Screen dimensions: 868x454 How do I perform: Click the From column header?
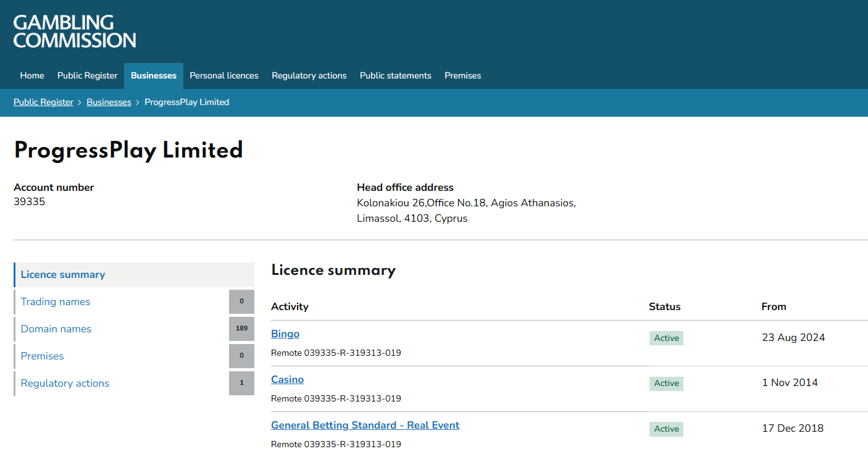[x=774, y=306]
